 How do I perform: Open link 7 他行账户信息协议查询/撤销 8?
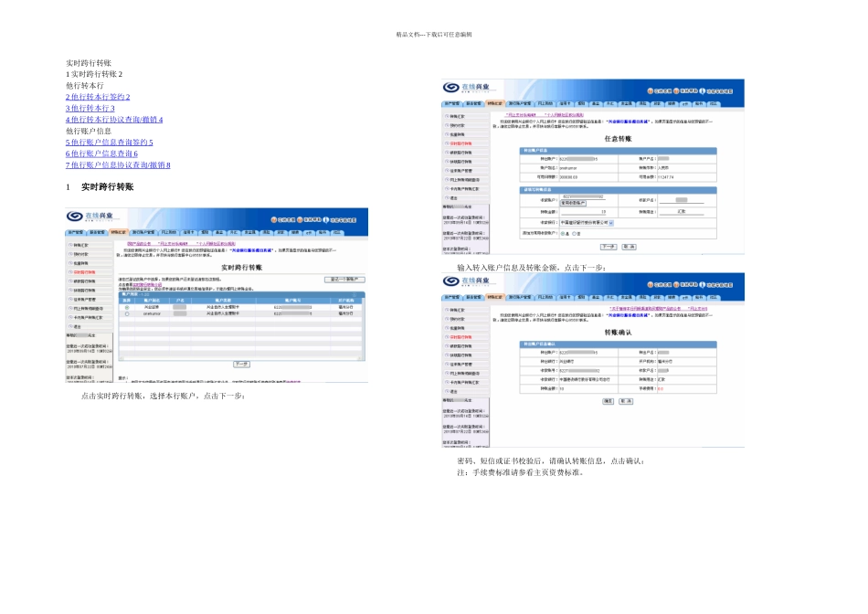coord(118,165)
